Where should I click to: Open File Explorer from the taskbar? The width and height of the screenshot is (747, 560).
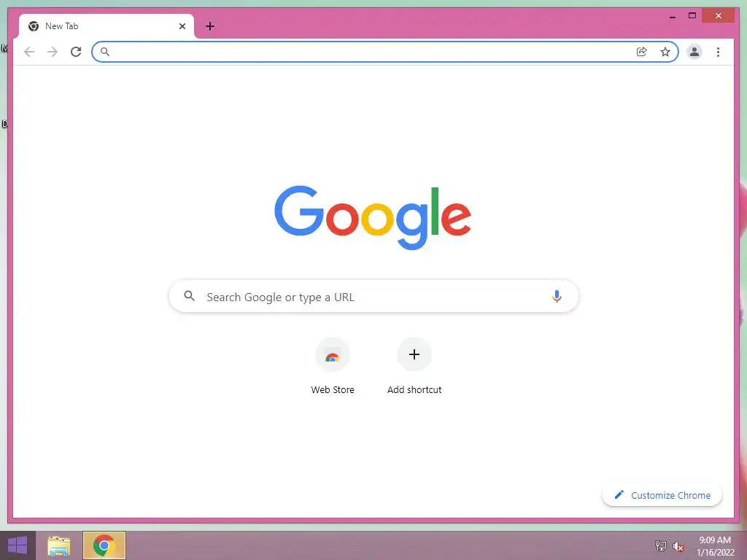(x=59, y=546)
